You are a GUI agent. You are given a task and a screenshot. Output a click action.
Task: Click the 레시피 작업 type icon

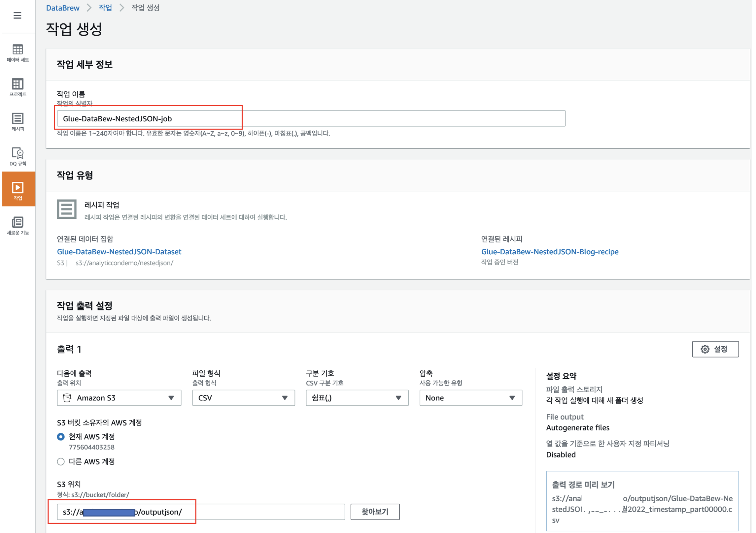tap(67, 209)
